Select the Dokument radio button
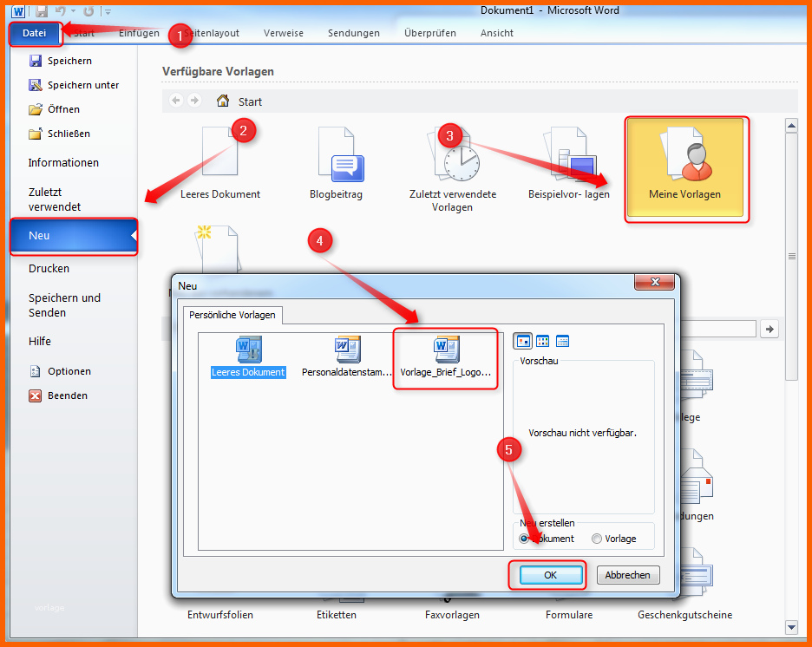The image size is (812, 647). coord(525,539)
